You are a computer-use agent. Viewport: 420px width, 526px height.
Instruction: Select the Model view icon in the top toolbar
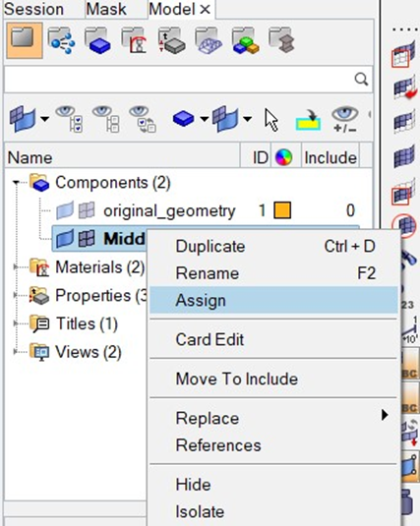pos(25,40)
